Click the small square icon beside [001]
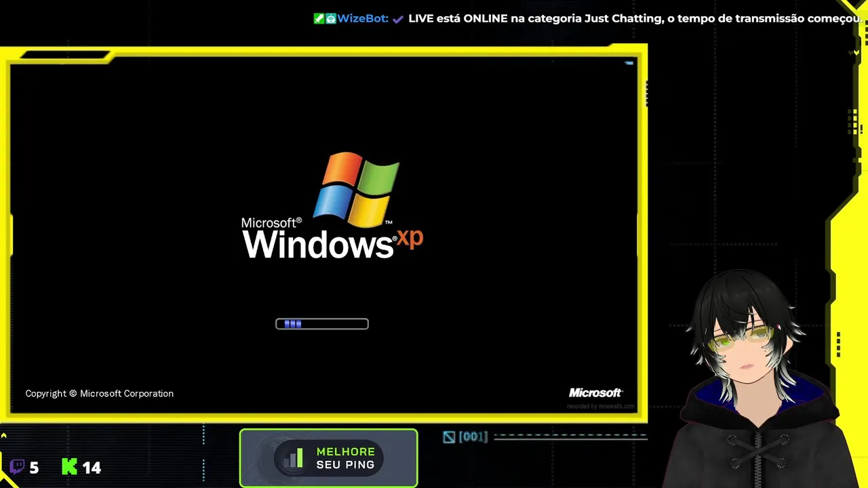 click(x=449, y=437)
